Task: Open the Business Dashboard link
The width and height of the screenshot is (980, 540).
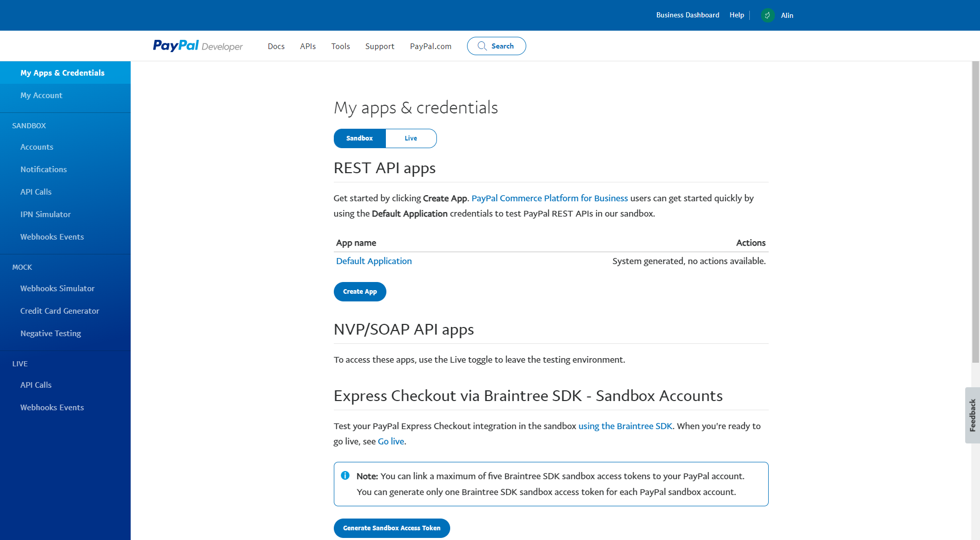Action: pyautogui.click(x=688, y=15)
